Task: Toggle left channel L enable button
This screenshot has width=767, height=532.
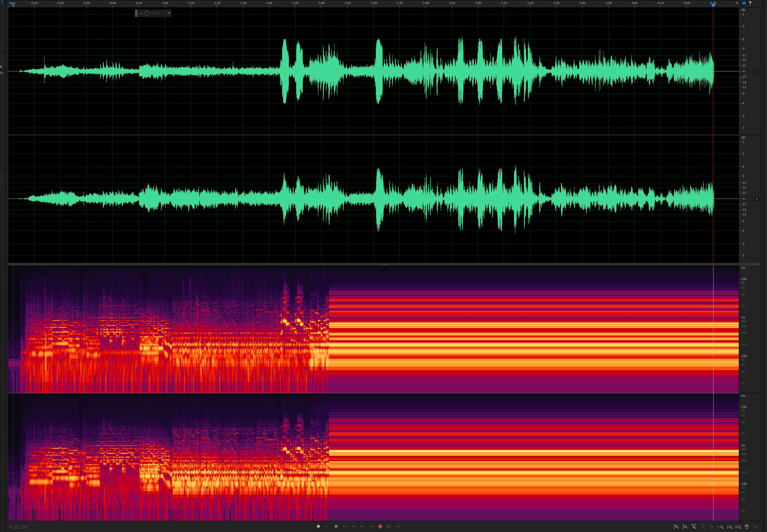Action: pos(757,71)
